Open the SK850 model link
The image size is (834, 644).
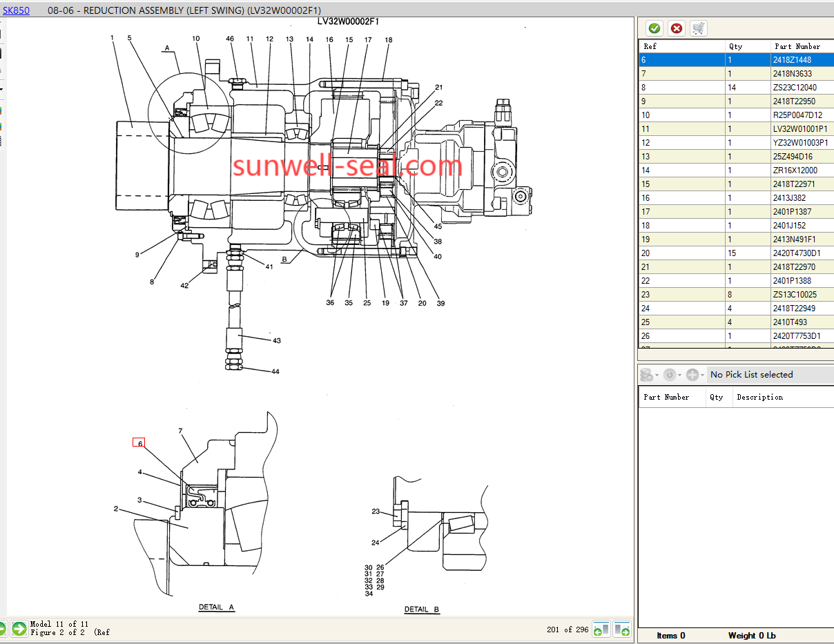tap(16, 10)
